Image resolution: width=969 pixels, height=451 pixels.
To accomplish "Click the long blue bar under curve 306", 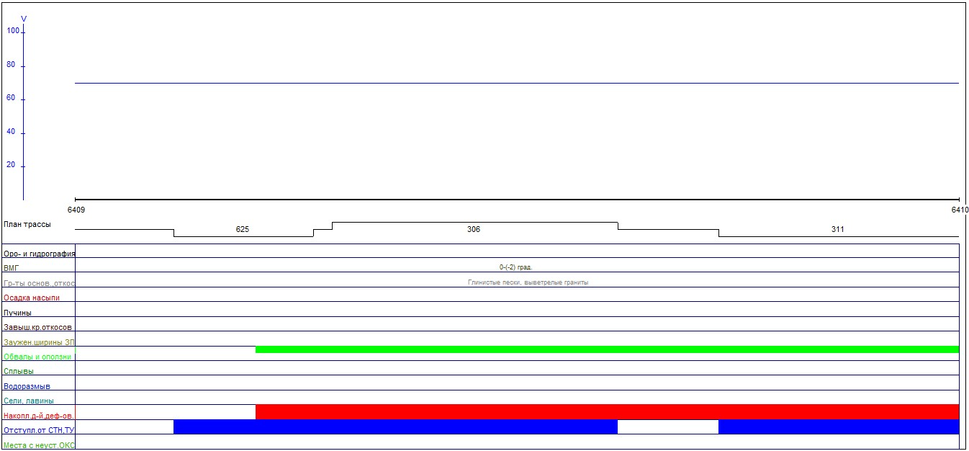I will pos(396,427).
